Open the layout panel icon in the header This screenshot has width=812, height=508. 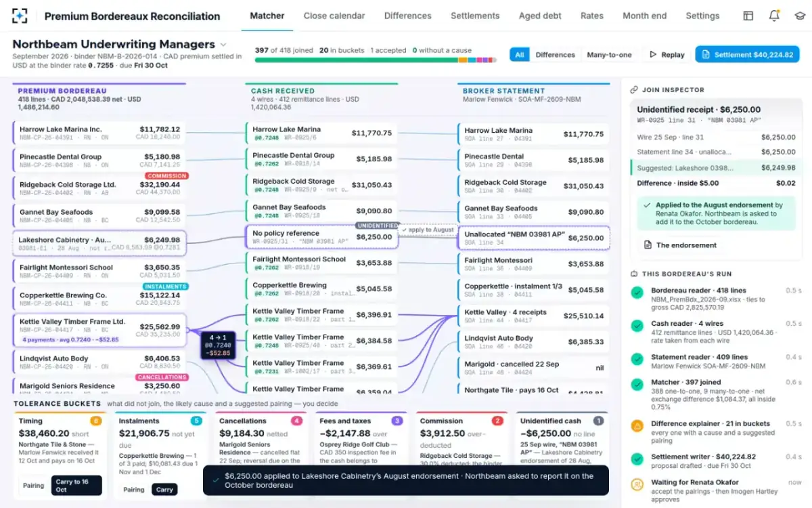pos(748,16)
